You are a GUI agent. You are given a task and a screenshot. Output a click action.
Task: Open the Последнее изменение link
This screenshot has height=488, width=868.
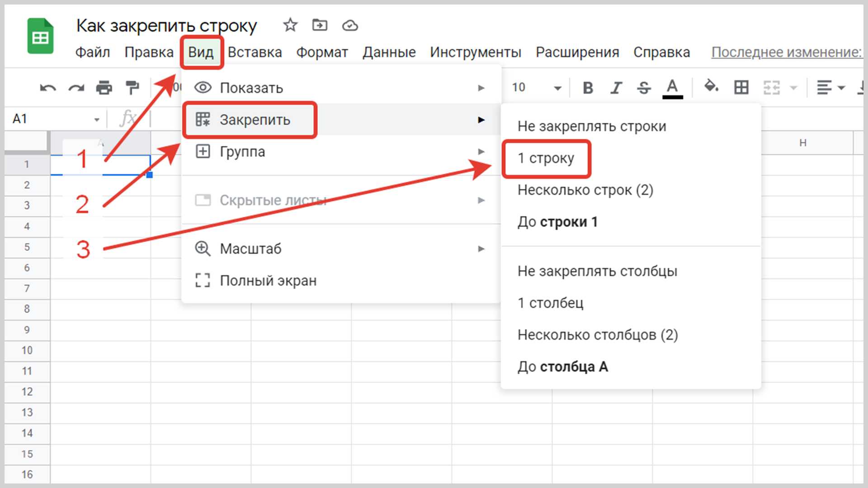click(x=787, y=52)
